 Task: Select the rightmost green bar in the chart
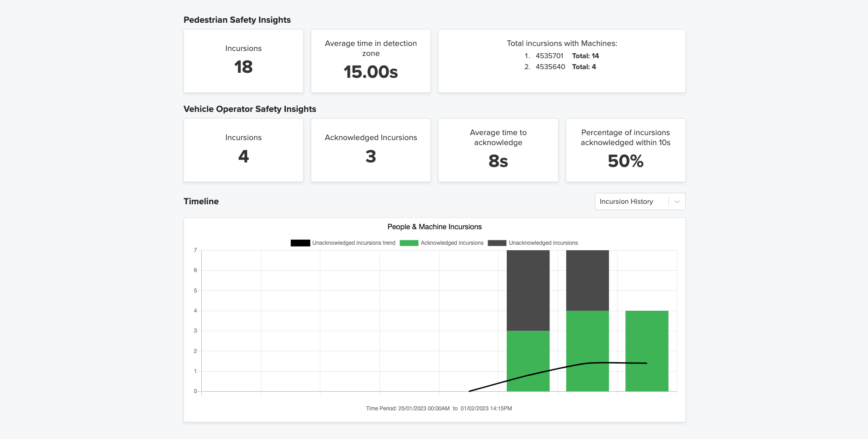[647, 350]
